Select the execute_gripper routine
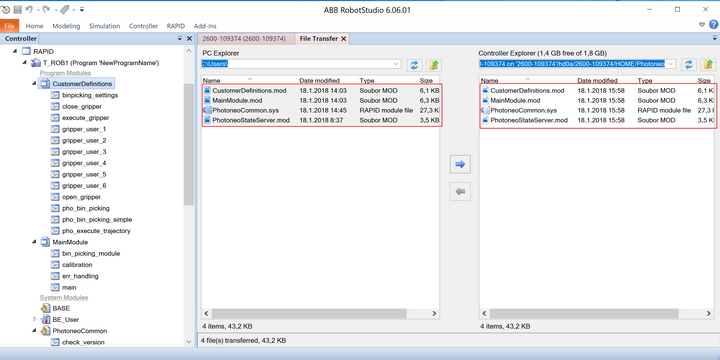720x360 pixels. pos(85,118)
